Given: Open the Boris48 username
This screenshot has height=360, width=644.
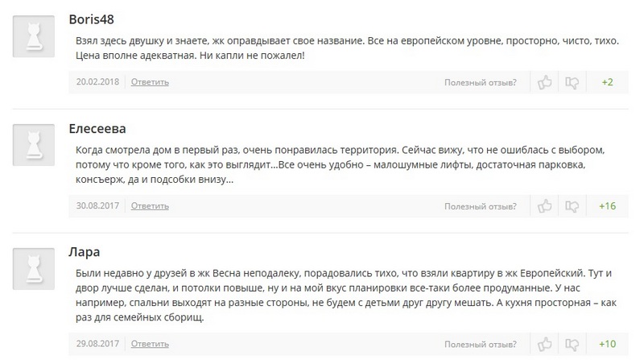Looking at the screenshot, I should (x=91, y=19).
